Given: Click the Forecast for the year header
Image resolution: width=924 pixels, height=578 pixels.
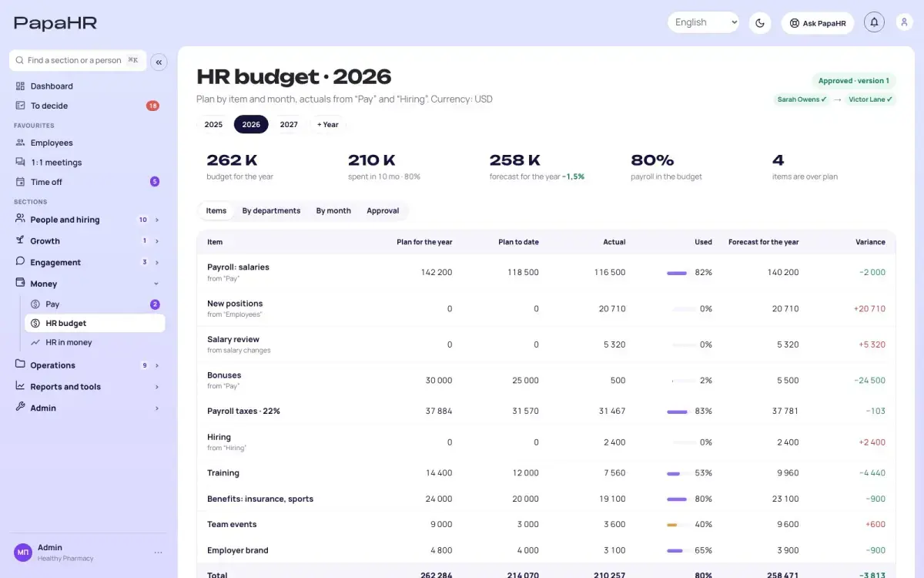Looking at the screenshot, I should [x=763, y=242].
